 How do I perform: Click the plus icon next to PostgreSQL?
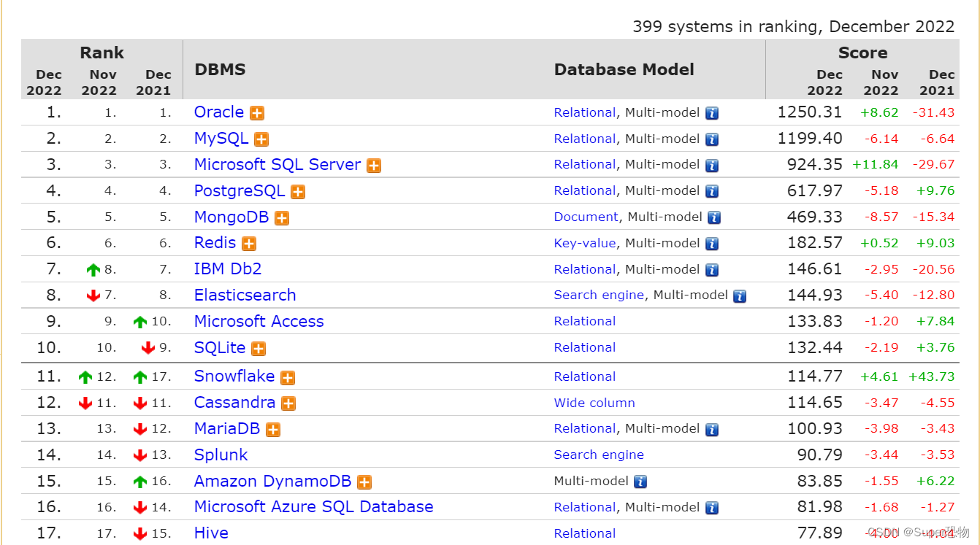pyautogui.click(x=298, y=192)
